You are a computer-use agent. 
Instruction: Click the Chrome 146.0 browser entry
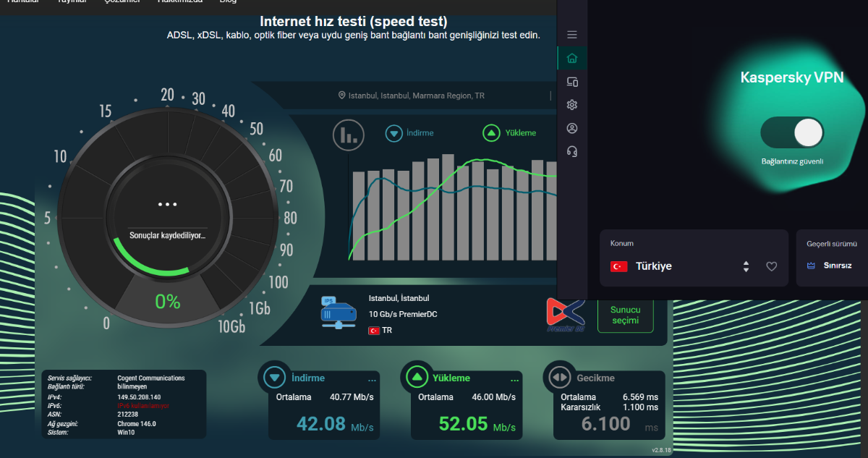coord(136,423)
